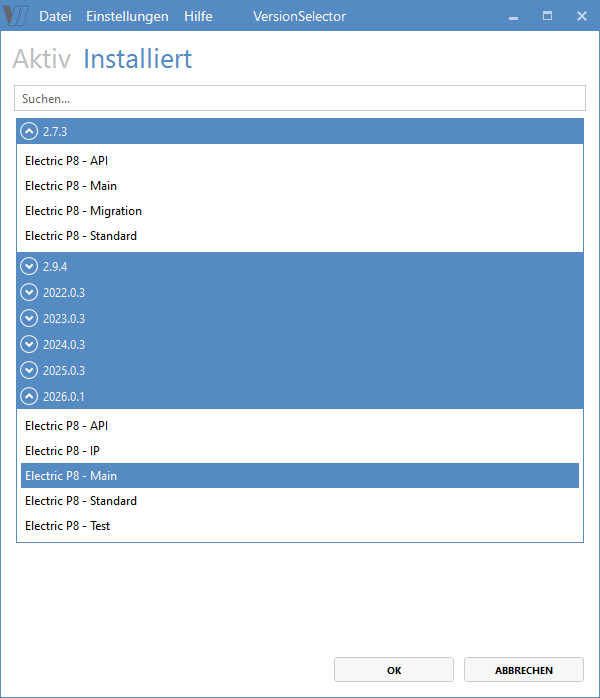Maximize the VersionSelector window
The height and width of the screenshot is (698, 600).
(547, 16)
